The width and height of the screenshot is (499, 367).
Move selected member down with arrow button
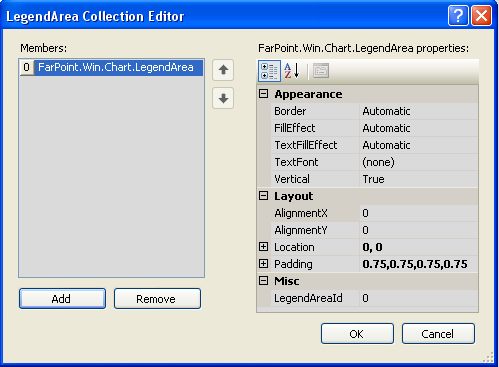tap(223, 98)
